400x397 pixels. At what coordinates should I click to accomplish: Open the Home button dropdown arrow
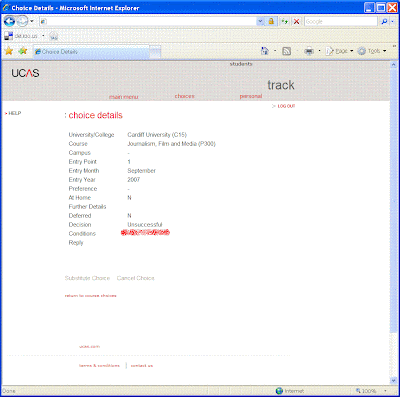[275, 51]
